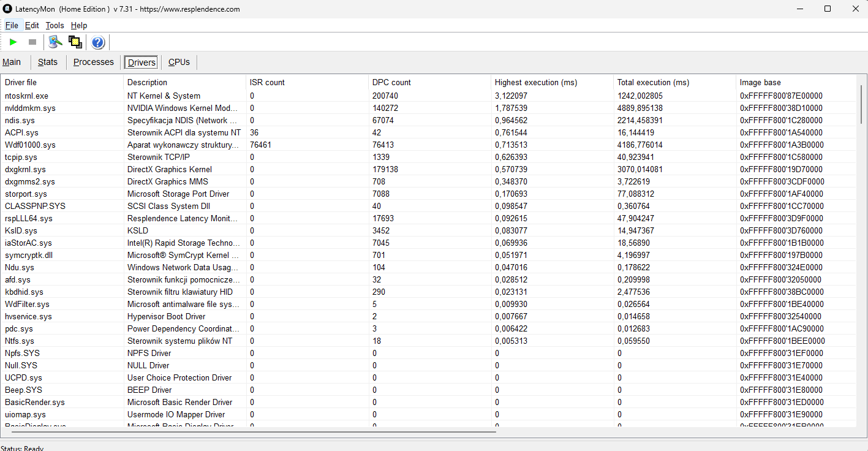The height and width of the screenshot is (451, 868).
Task: Switch to the Main tab
Action: (x=12, y=62)
